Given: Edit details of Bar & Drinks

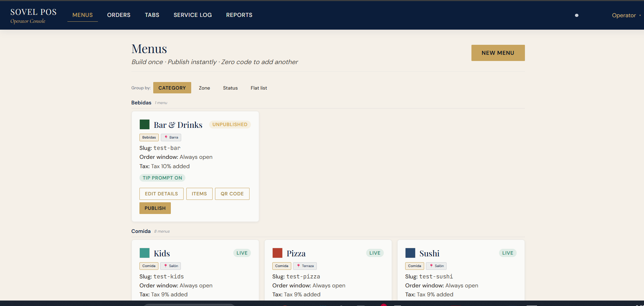Looking at the screenshot, I should coord(162,194).
